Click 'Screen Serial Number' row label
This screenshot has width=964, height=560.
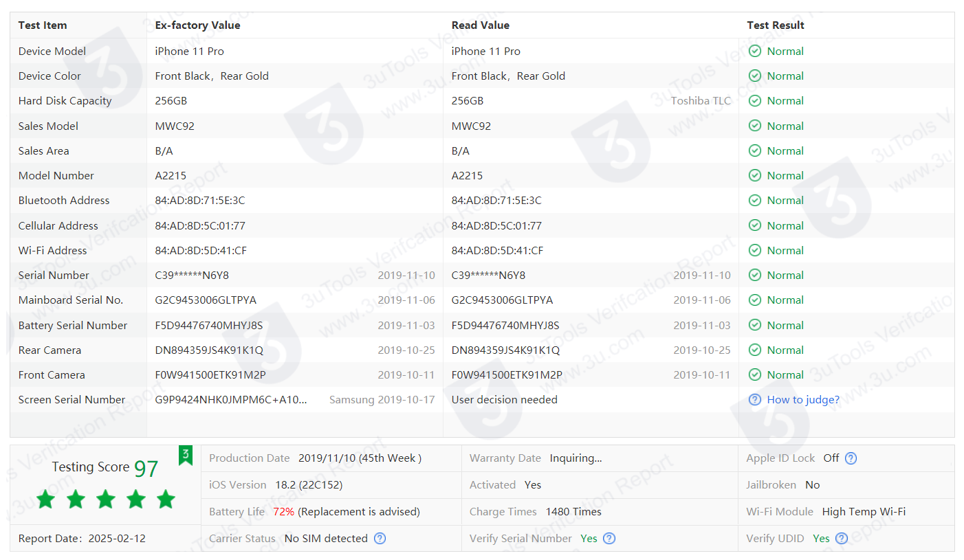coord(72,400)
